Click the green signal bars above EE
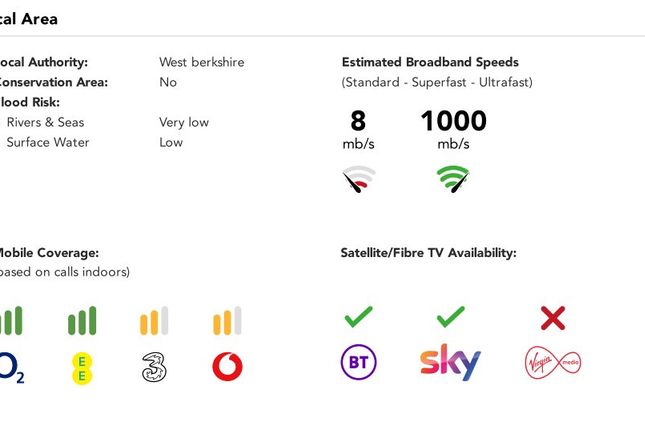 click(82, 321)
